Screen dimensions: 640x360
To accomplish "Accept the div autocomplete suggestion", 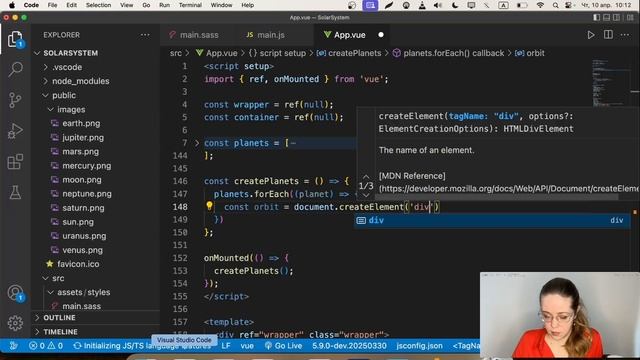I will [x=492, y=220].
